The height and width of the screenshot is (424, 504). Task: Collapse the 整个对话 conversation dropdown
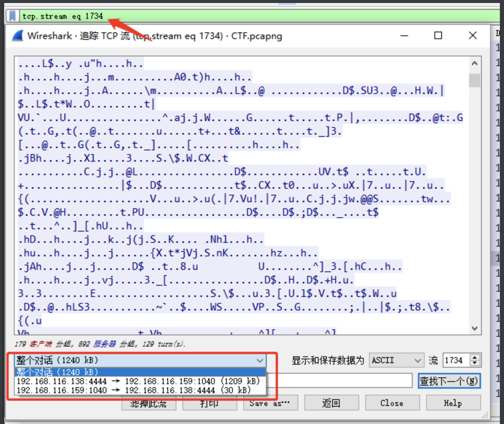260,360
